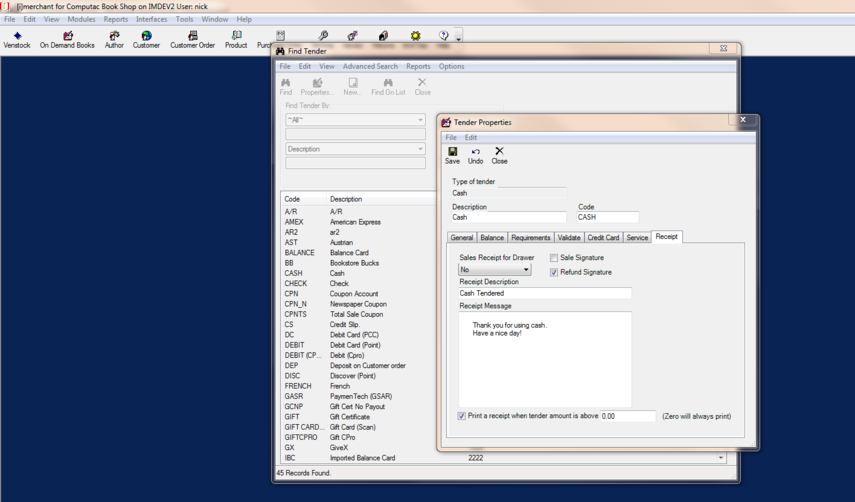Open Customer Order from toolbar
Screen dimensions: 855x502
[x=192, y=40]
